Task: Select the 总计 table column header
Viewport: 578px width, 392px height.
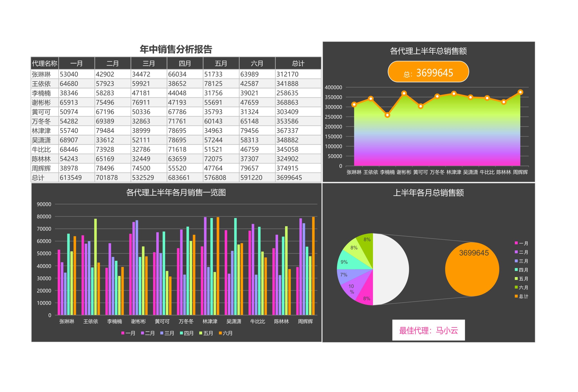Action: coord(298,63)
